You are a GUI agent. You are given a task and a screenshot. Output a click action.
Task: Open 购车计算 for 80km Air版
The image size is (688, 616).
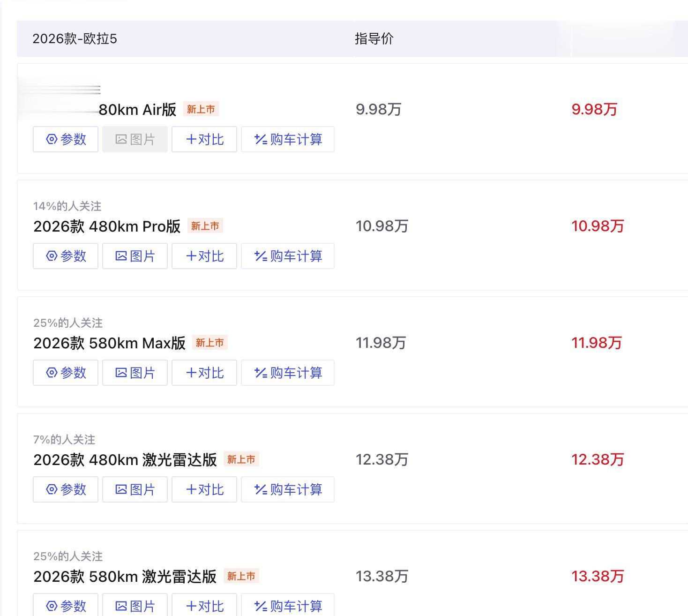[288, 139]
